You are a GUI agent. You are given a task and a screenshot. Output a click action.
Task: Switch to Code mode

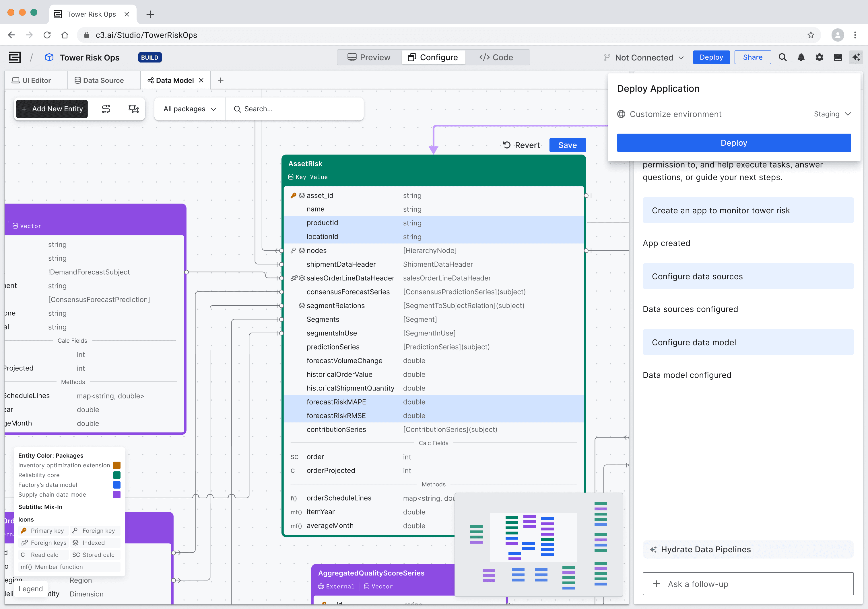(496, 57)
